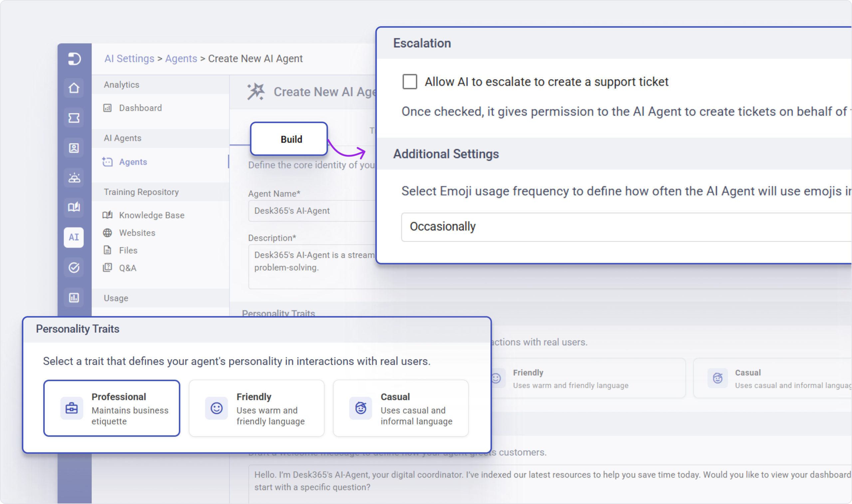Click the Agent Name input field
Image resolution: width=852 pixels, height=504 pixels.
coord(312,211)
